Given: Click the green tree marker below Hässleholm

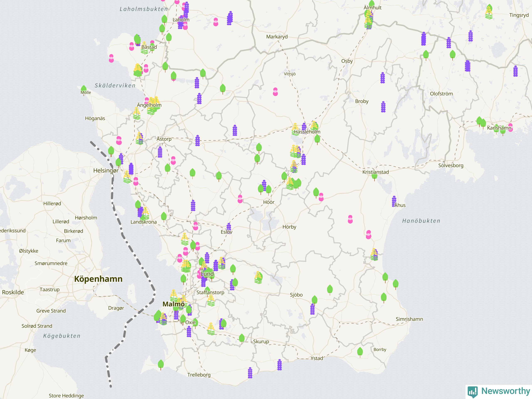Looking at the screenshot, I should 317,139.
